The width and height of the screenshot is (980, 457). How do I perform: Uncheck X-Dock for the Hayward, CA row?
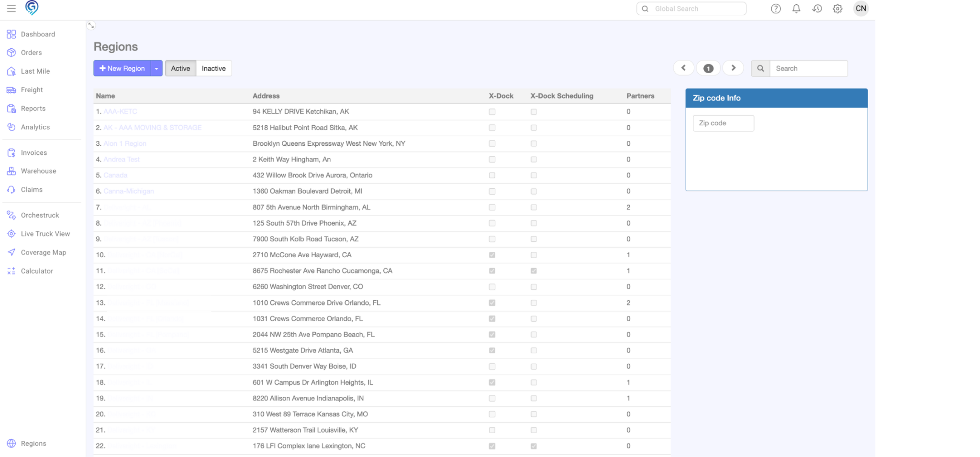492,255
